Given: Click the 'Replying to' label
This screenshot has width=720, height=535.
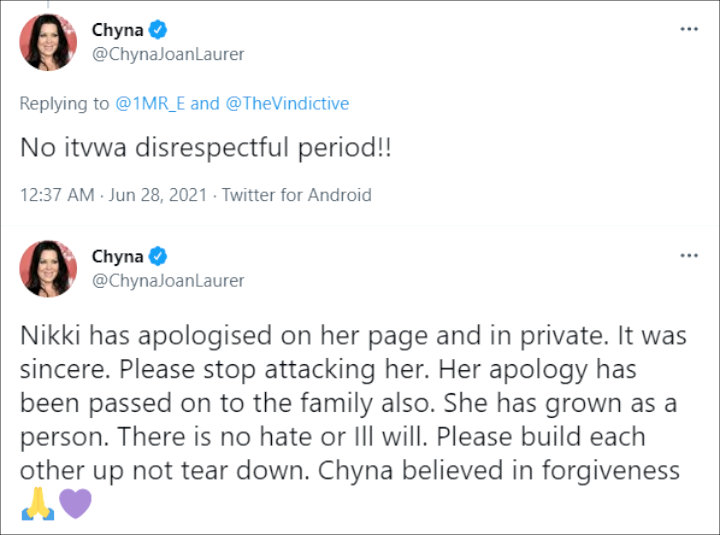Looking at the screenshot, I should [64, 104].
